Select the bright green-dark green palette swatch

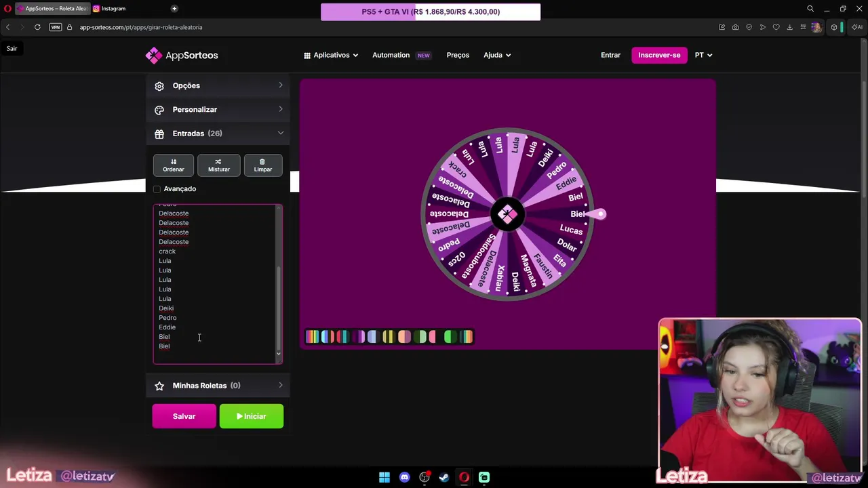point(450,337)
